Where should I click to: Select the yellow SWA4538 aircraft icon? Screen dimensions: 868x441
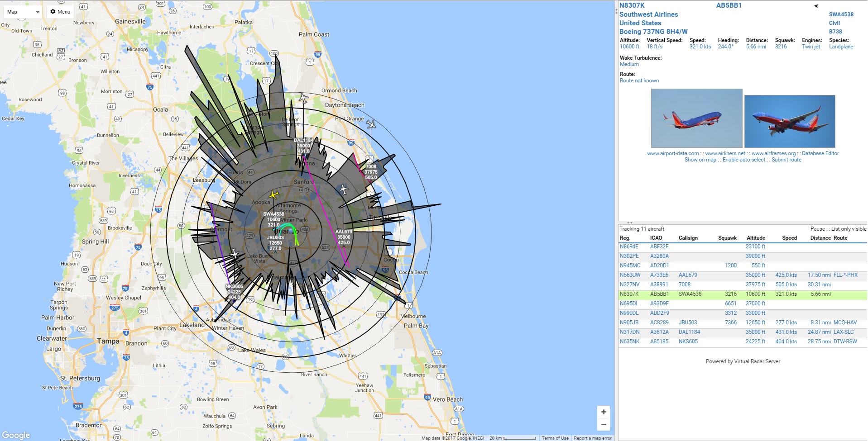(x=273, y=195)
